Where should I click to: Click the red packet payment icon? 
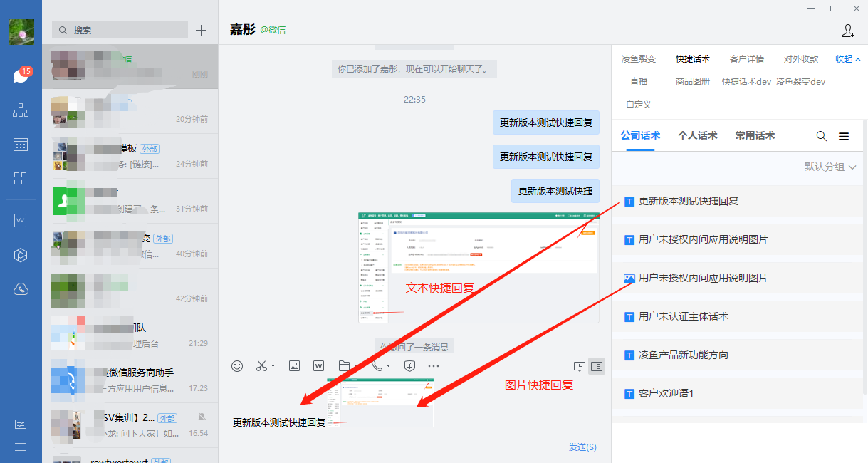pyautogui.click(x=409, y=365)
